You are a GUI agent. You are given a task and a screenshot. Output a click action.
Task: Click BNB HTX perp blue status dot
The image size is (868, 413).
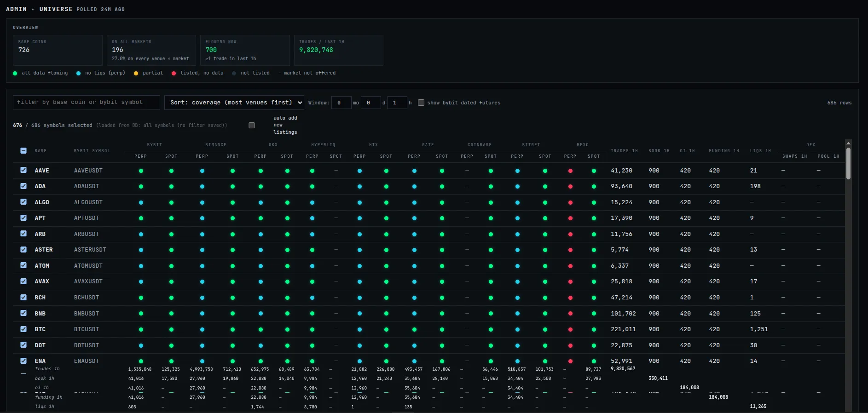point(359,314)
